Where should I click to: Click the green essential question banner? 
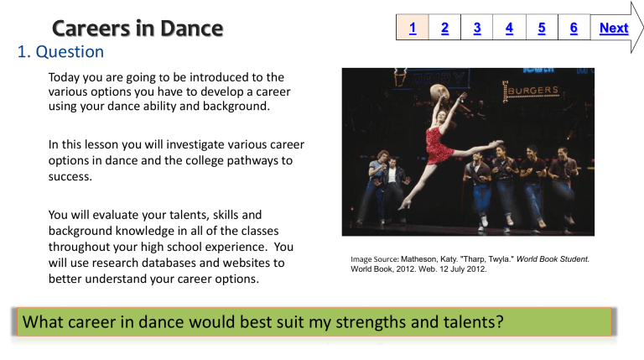tap(314, 322)
